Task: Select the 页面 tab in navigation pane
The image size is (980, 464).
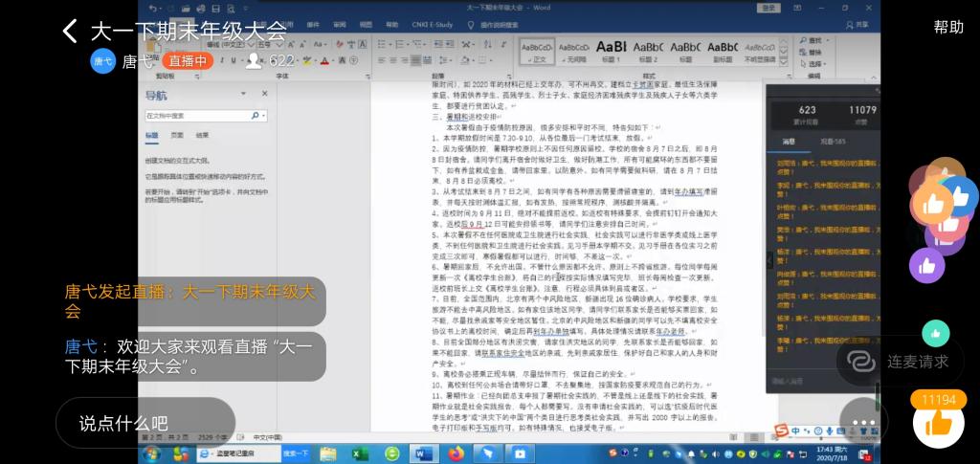Action: point(177,136)
